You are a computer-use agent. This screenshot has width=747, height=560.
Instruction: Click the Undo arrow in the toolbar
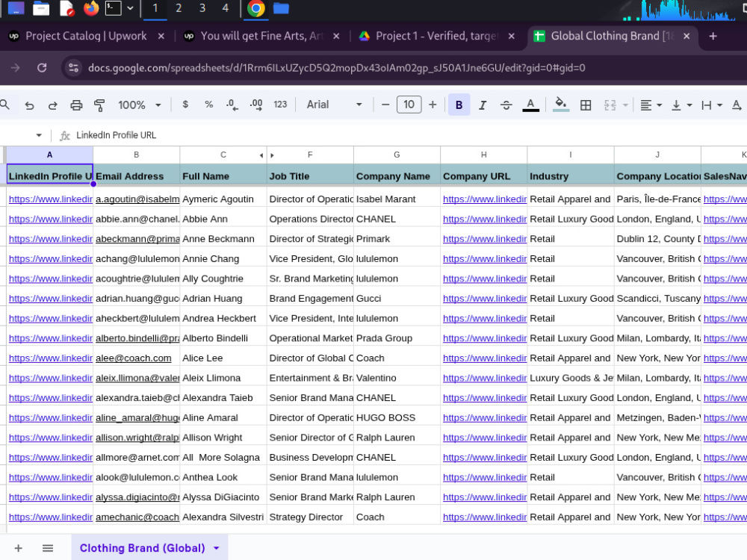click(x=30, y=105)
